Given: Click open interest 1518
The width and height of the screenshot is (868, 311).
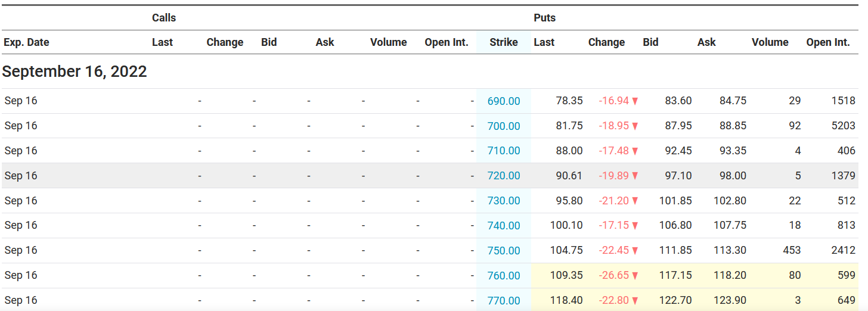Looking at the screenshot, I should click(x=844, y=101).
